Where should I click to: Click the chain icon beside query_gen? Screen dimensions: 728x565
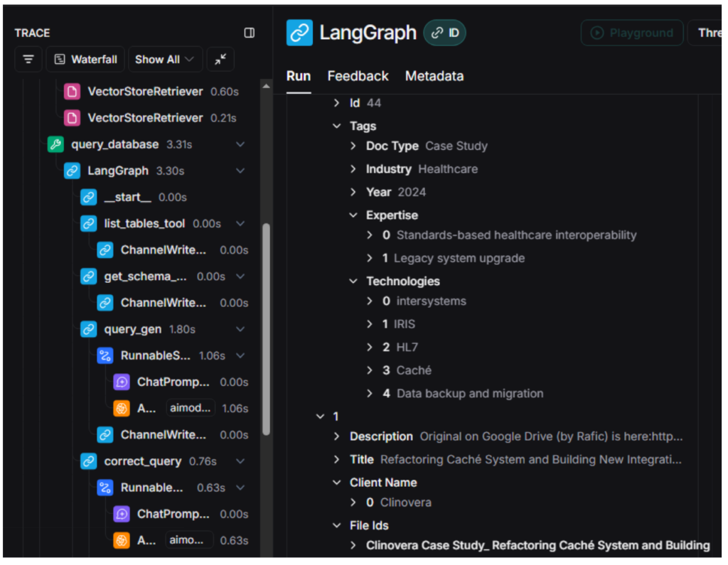88,330
